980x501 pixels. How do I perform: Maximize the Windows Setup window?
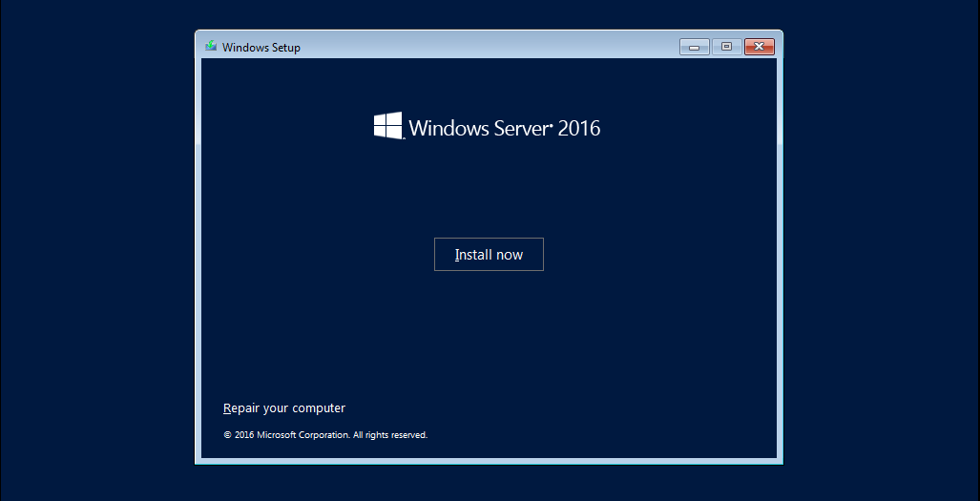(727, 47)
